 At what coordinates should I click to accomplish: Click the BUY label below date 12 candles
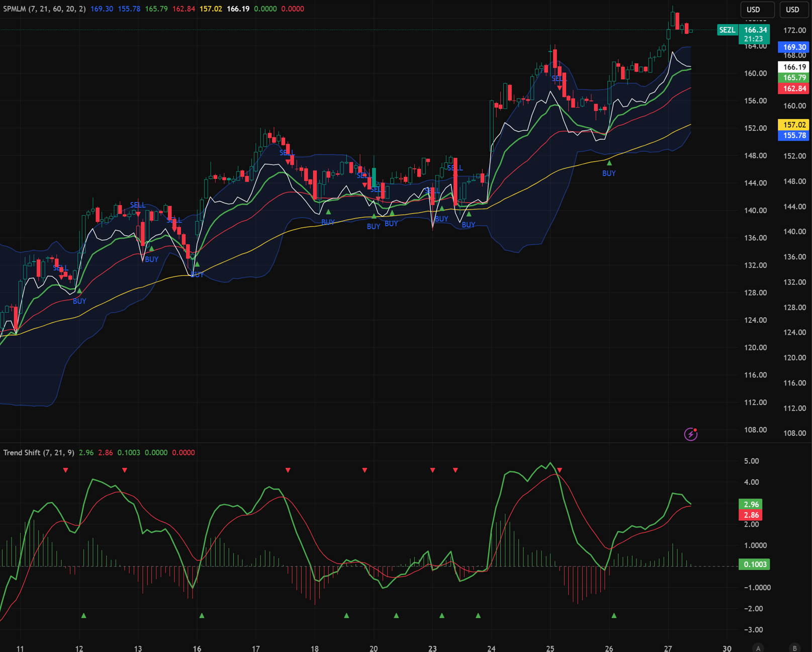(x=79, y=301)
